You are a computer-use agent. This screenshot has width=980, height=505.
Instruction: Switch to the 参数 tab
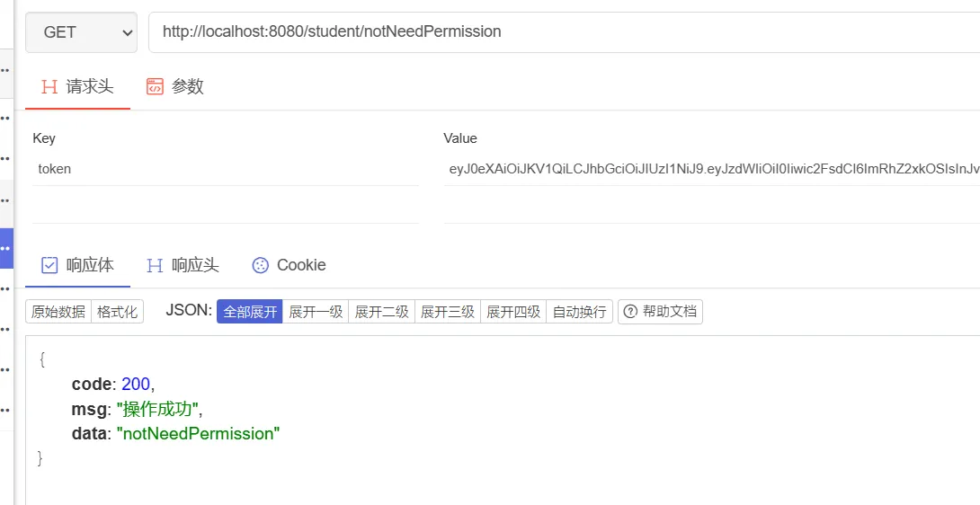click(x=175, y=86)
